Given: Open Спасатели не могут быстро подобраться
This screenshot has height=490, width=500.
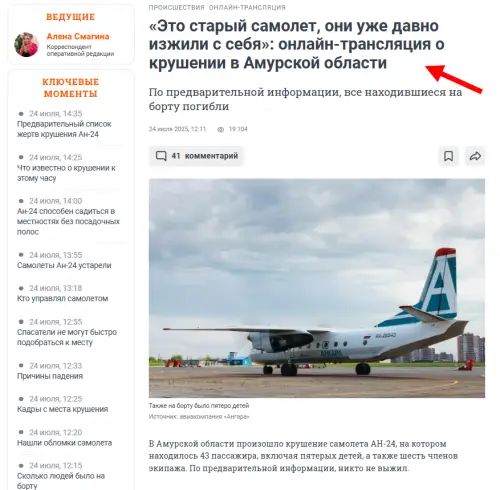Looking at the screenshot, I should [x=67, y=337].
